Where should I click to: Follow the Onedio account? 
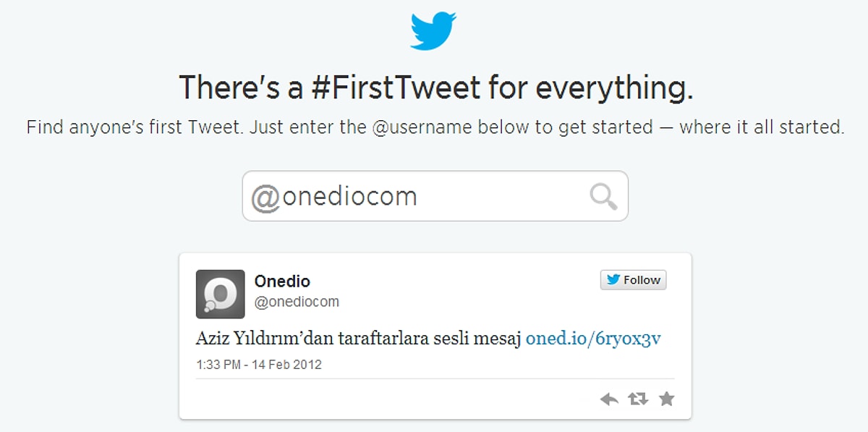(x=633, y=280)
